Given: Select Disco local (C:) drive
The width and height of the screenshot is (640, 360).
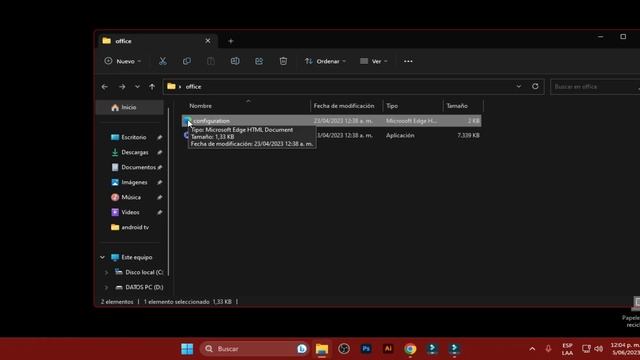Looking at the screenshot, I should pyautogui.click(x=144, y=272).
